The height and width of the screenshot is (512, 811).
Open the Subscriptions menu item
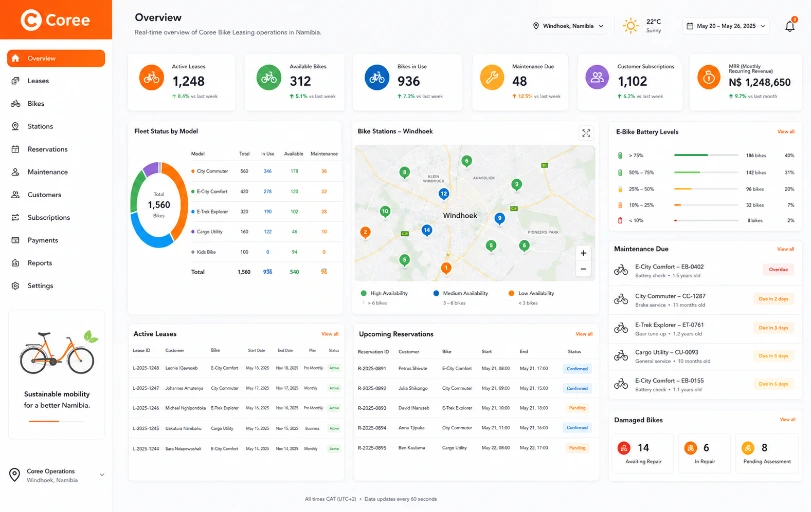click(56, 217)
